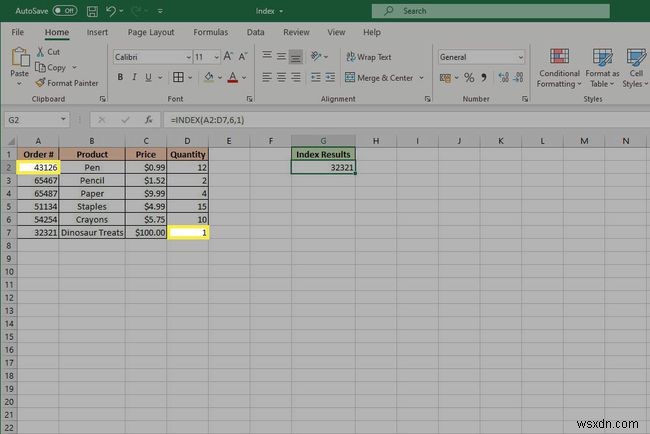Click the Cancel X formula button
The width and height of the screenshot is (650, 434).
(101, 120)
